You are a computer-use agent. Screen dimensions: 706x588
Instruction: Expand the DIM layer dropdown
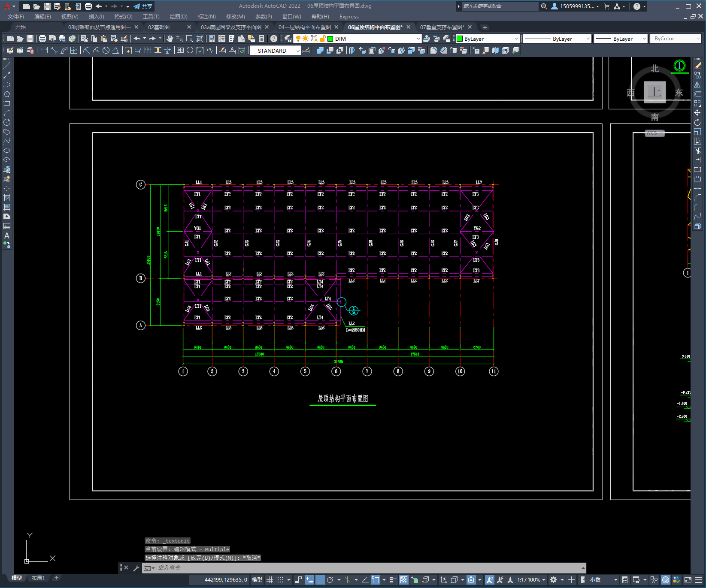418,39
